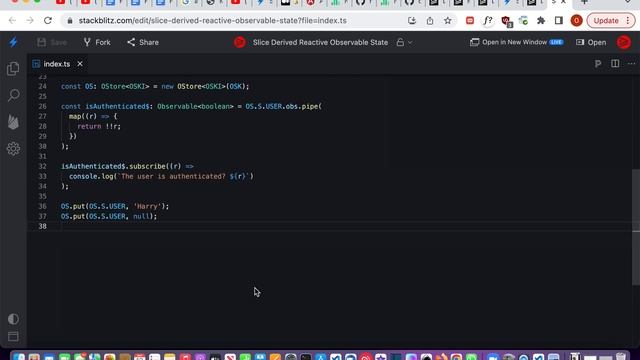Open the user profile avatar menu
This screenshot has width=640, height=360.
tap(624, 42)
